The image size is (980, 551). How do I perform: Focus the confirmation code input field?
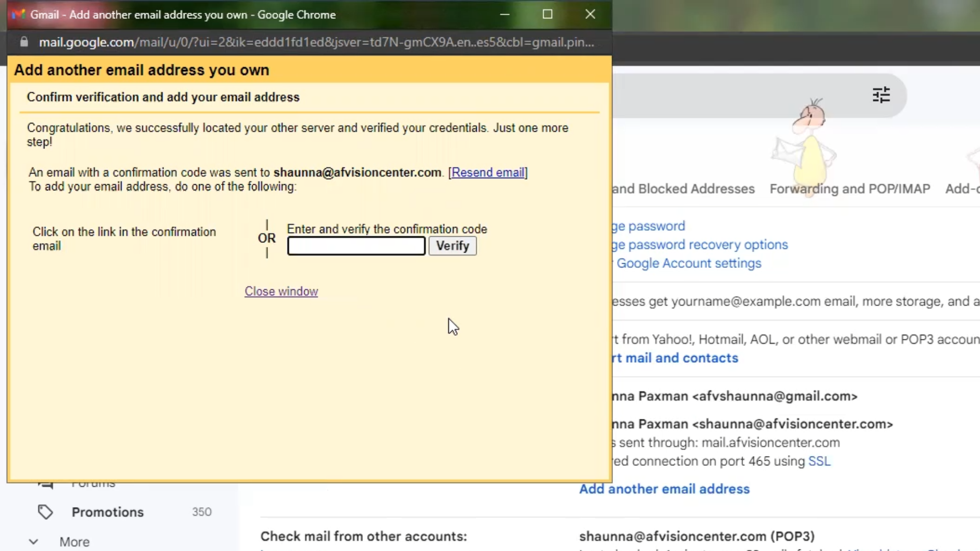coord(356,246)
